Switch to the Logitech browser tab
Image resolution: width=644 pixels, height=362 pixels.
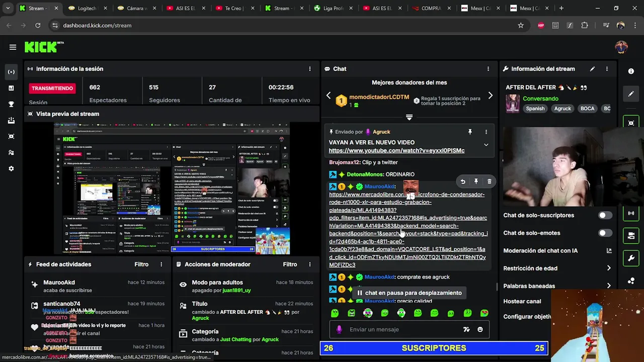[x=88, y=8]
